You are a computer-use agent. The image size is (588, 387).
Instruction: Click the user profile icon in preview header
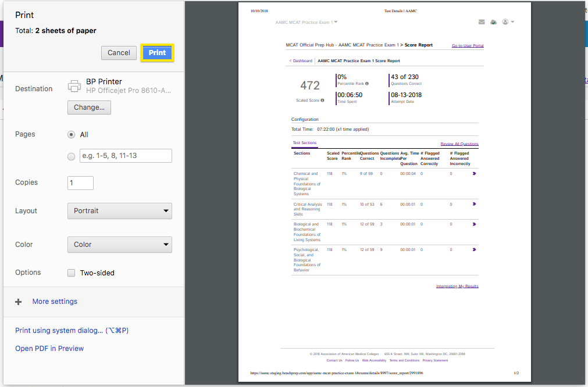tap(505, 22)
